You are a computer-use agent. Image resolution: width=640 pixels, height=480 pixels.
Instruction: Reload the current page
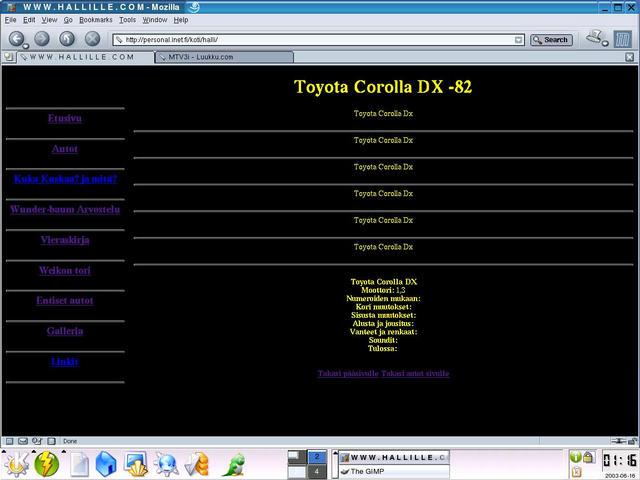click(x=67, y=39)
